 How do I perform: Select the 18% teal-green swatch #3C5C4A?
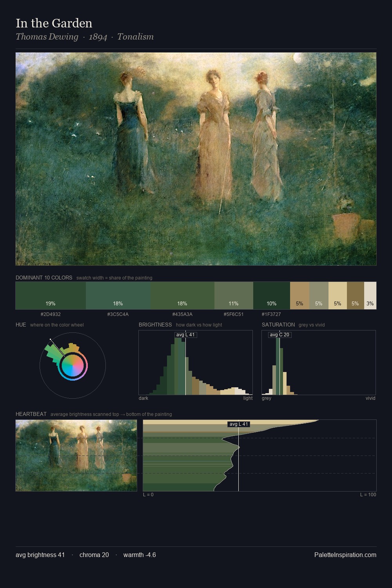click(118, 296)
